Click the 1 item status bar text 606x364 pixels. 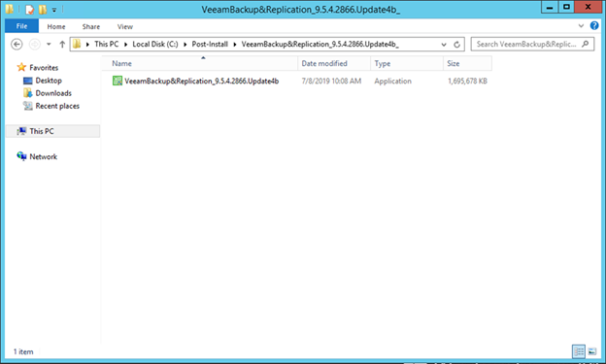23,351
